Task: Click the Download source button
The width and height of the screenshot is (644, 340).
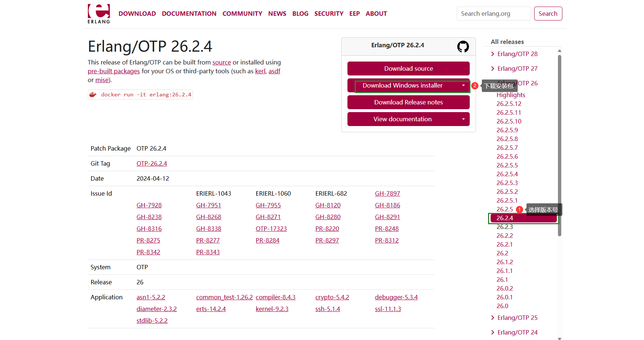Action: click(x=409, y=69)
